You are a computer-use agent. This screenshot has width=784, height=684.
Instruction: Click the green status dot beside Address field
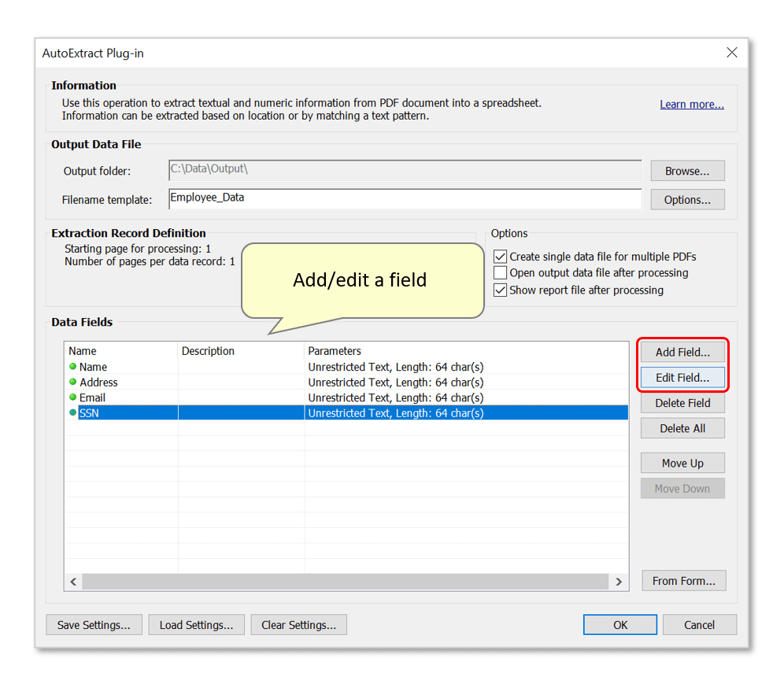[73, 383]
